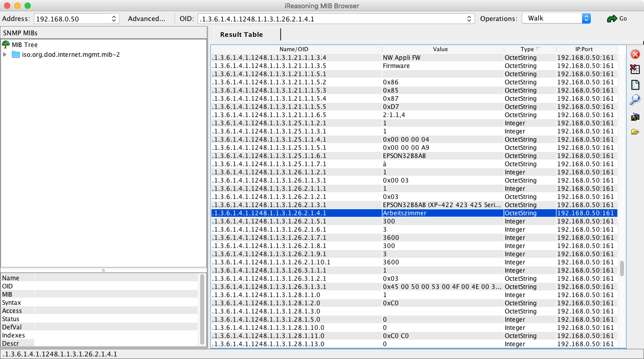Open the Address combo box dropdown arrow
Viewport: 644px width, 359px height.
point(114,19)
